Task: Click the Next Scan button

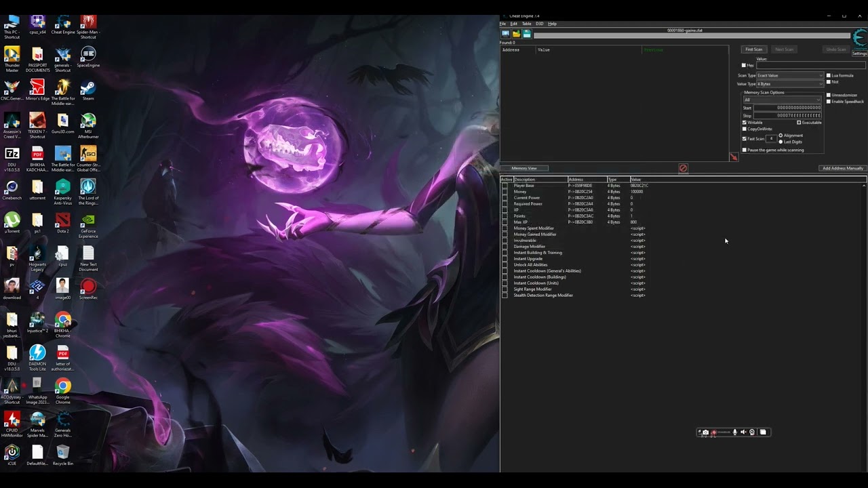Action: coord(784,49)
